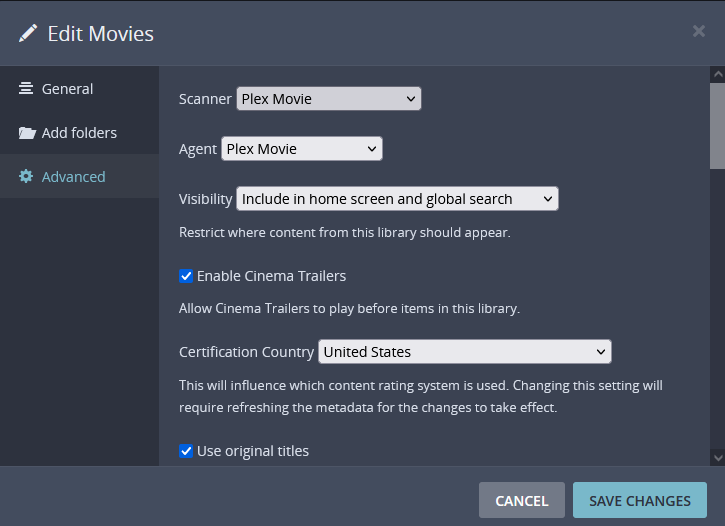Disable the Enable Cinema Trailers checkbox
725x526 pixels.
(x=186, y=276)
